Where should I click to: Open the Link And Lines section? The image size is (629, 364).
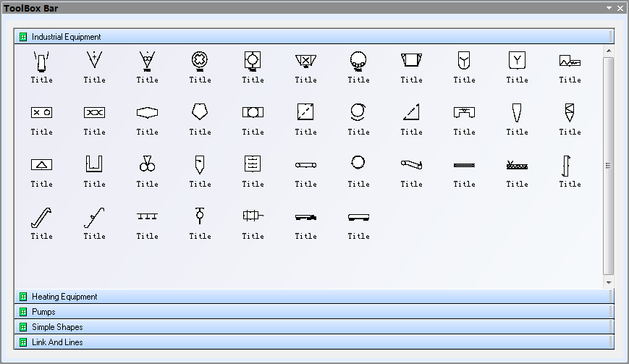(57, 342)
